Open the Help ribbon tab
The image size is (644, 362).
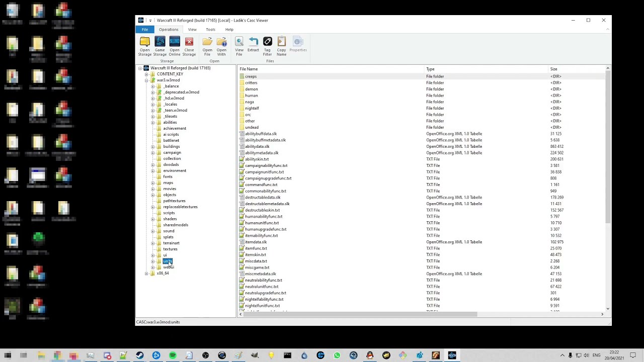click(229, 30)
